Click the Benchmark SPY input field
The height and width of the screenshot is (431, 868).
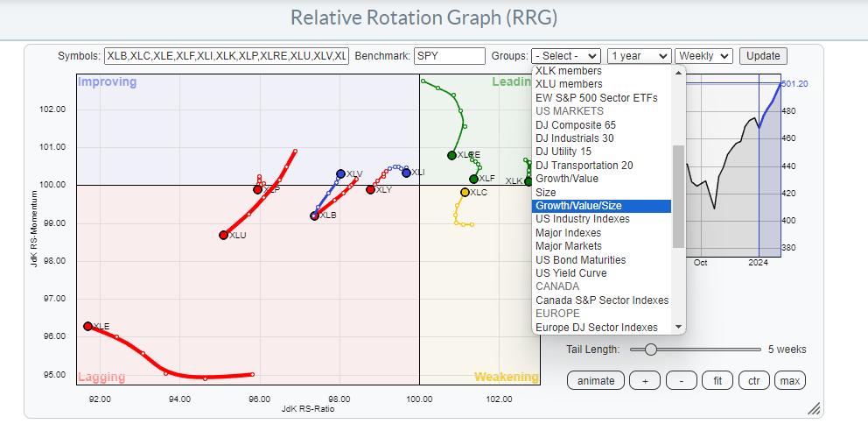click(x=449, y=56)
